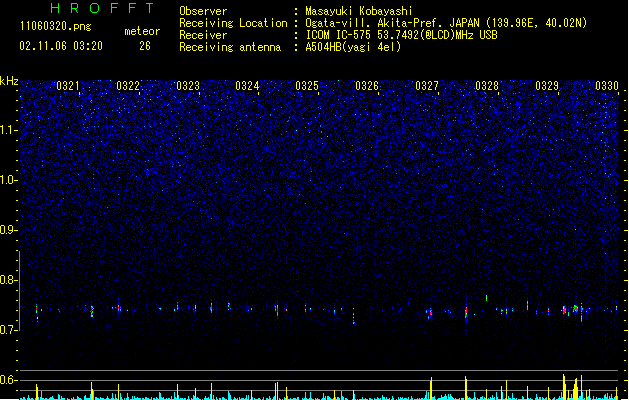Click the filename 11060320.png

click(x=56, y=26)
